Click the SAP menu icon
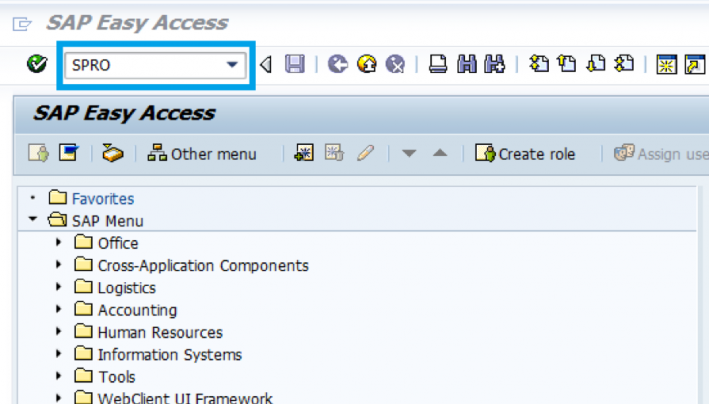The image size is (709, 404). coord(68,153)
